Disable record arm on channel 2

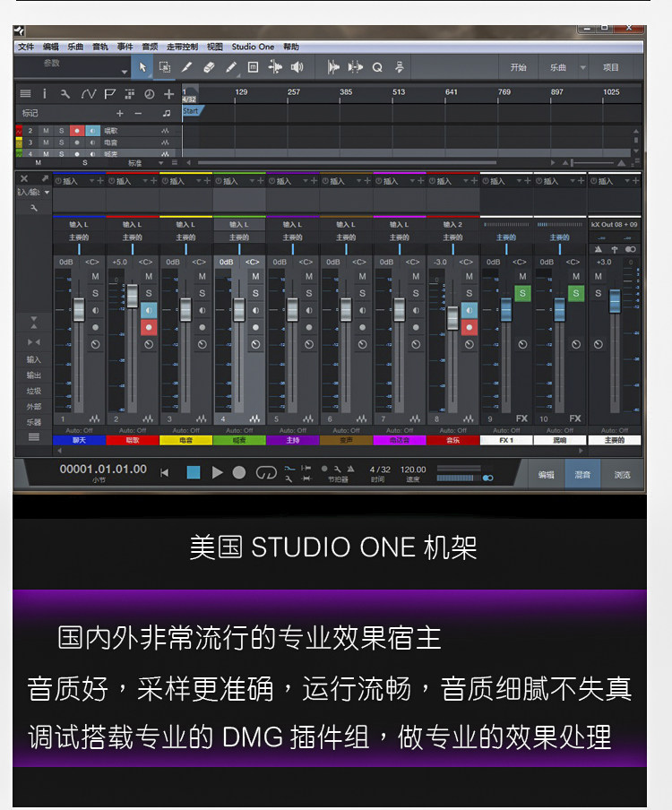coord(149,328)
